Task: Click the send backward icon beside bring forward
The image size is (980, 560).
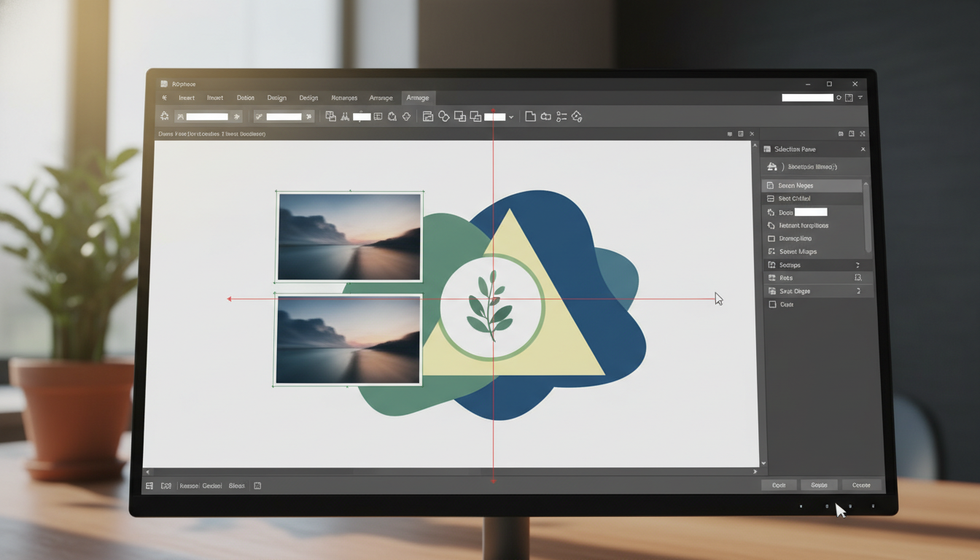Action: coord(475,117)
